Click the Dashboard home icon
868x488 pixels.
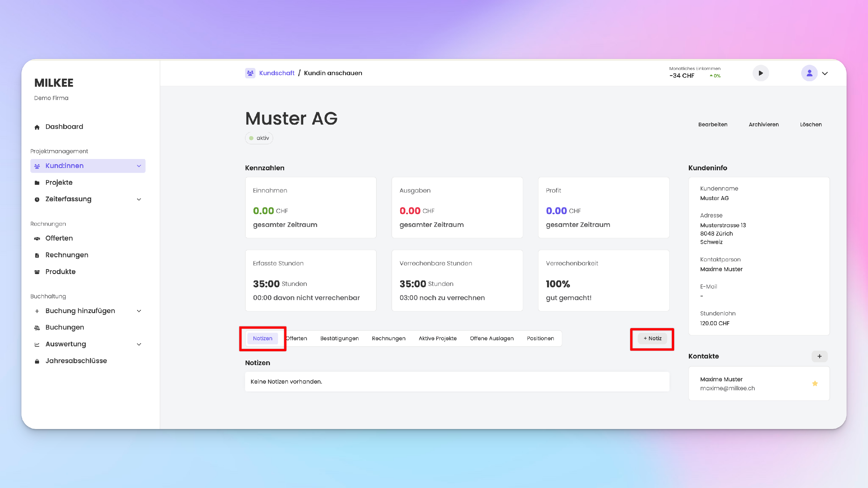click(37, 127)
